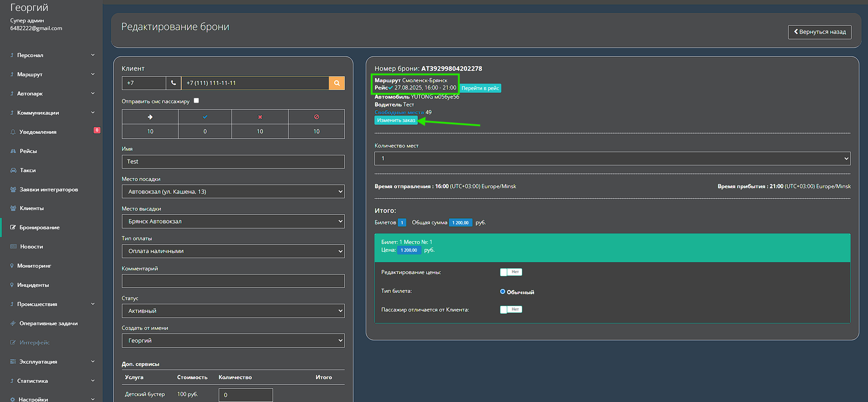Click the Изменить заказ button
Image resolution: width=868 pixels, height=402 pixels.
point(396,120)
